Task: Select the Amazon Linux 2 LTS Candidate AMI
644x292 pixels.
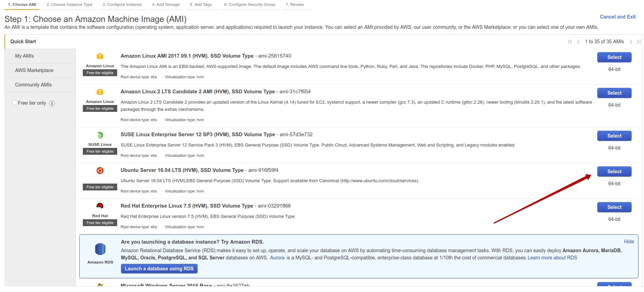Action: pyautogui.click(x=614, y=93)
